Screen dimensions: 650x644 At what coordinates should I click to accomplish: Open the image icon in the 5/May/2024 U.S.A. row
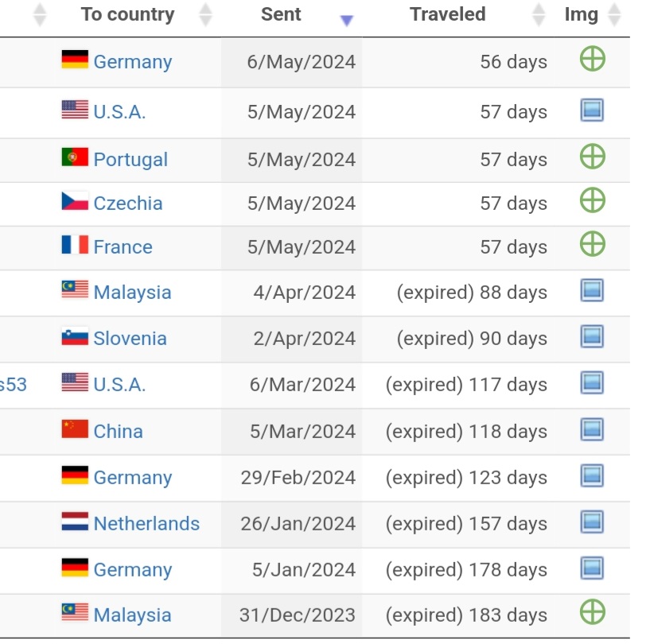(x=592, y=111)
